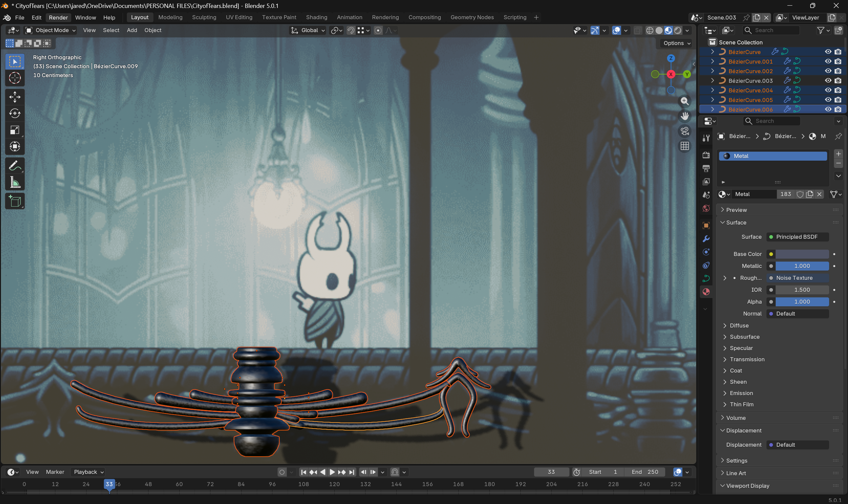Open the Scene properties tab
This screenshot has height=504, width=848.
[x=706, y=195]
